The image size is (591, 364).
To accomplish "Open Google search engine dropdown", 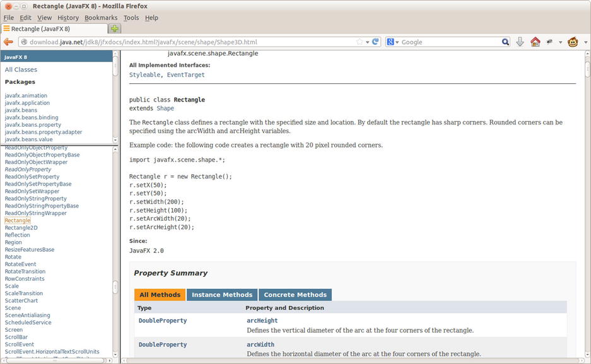I will click(x=393, y=42).
